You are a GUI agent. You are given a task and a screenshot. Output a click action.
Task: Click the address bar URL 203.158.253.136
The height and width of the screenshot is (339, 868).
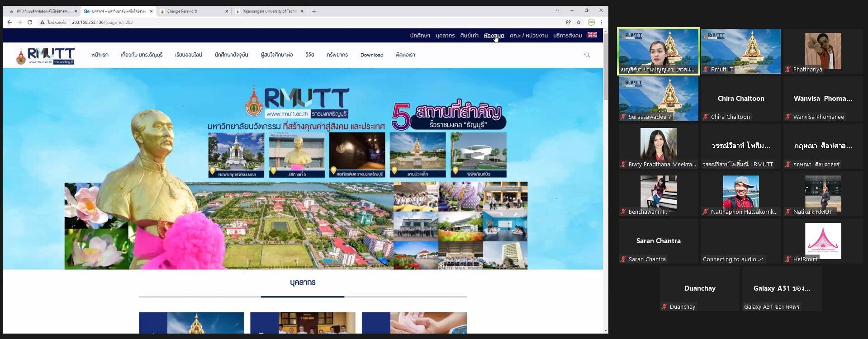tap(102, 22)
